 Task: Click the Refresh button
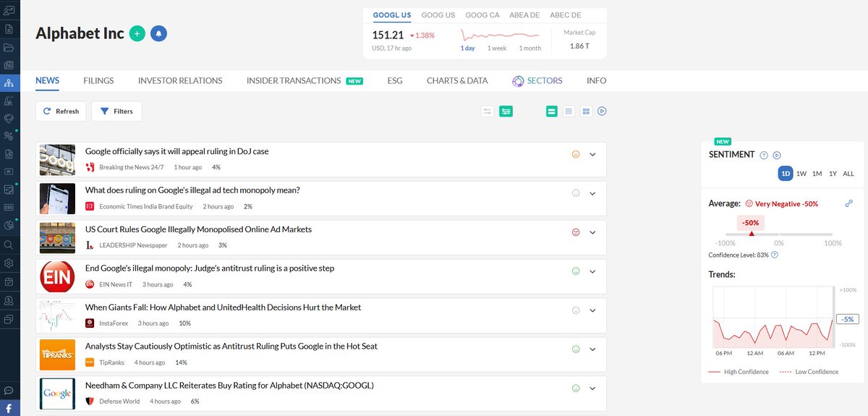(x=61, y=111)
